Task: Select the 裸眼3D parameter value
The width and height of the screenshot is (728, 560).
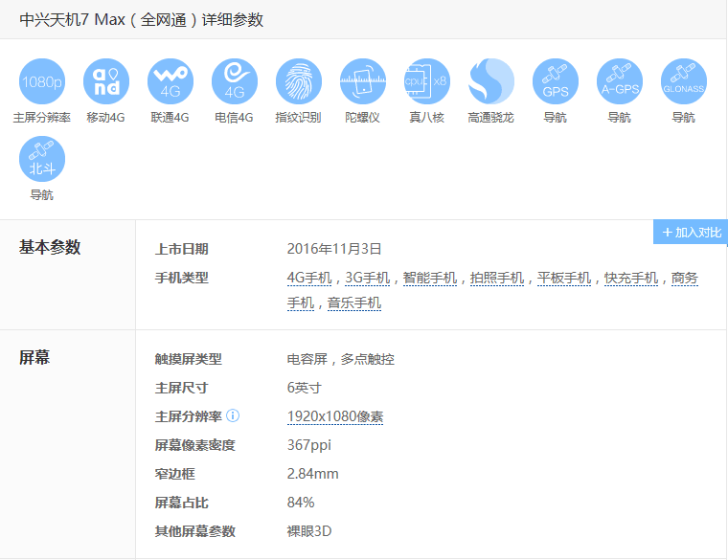Action: pyautogui.click(x=309, y=531)
